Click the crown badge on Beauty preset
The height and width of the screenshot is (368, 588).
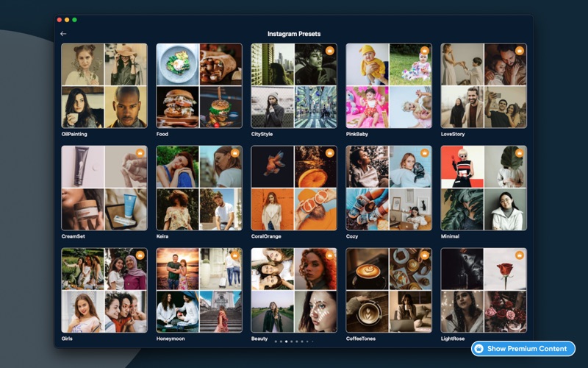329,255
